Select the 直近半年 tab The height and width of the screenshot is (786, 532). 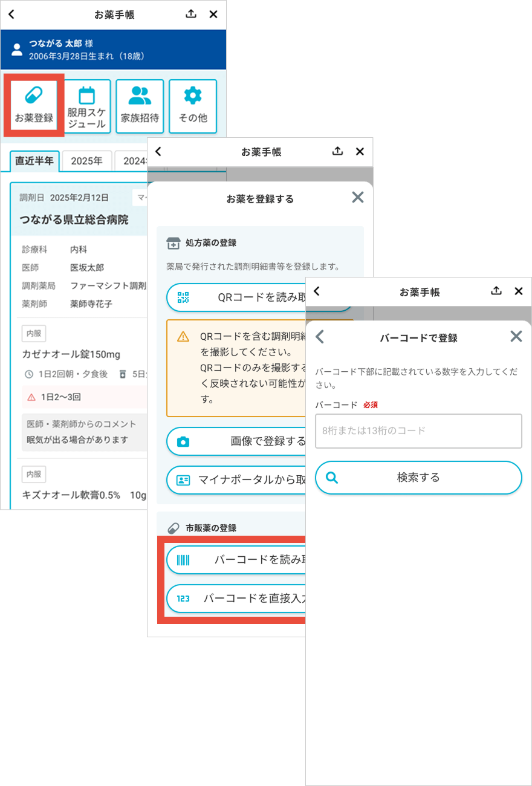coord(34,161)
